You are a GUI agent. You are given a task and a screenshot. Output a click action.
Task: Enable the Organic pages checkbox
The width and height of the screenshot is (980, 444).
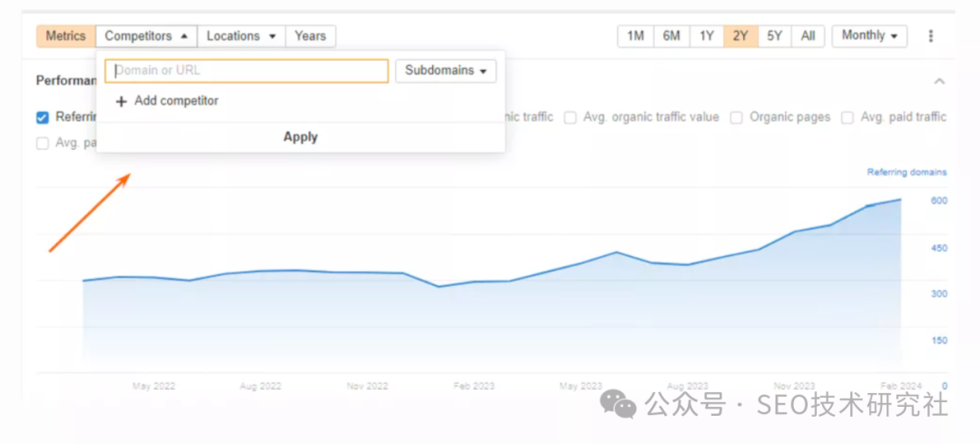[x=736, y=117]
